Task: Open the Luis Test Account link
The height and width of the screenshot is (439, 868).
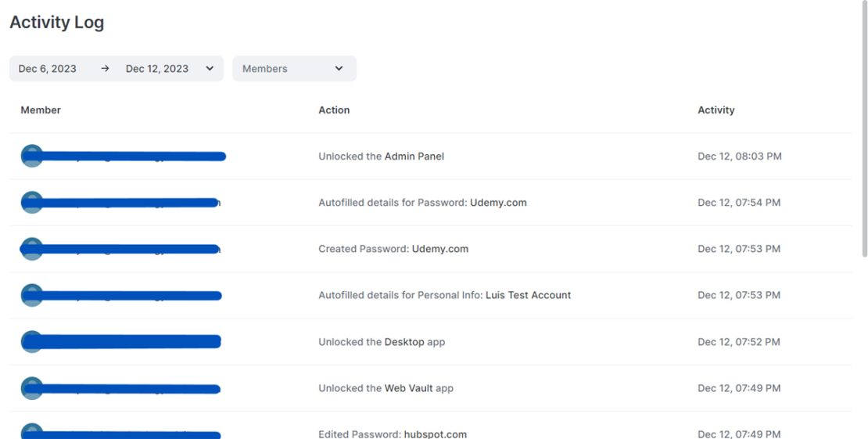Action: (528, 296)
